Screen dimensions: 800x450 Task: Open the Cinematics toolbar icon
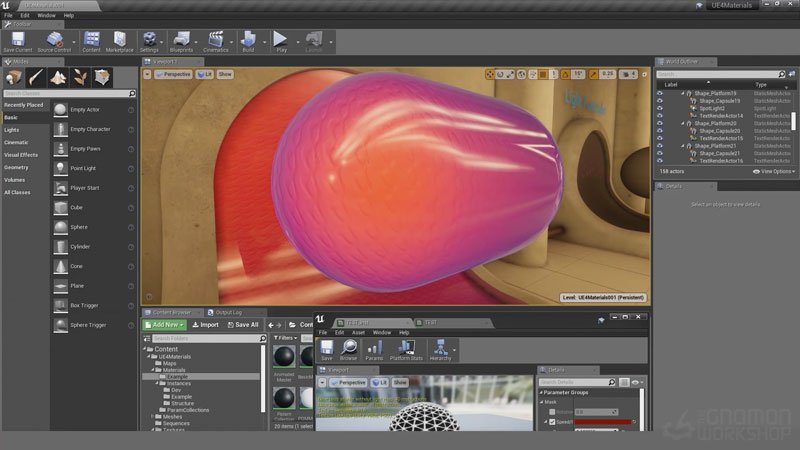pyautogui.click(x=216, y=40)
